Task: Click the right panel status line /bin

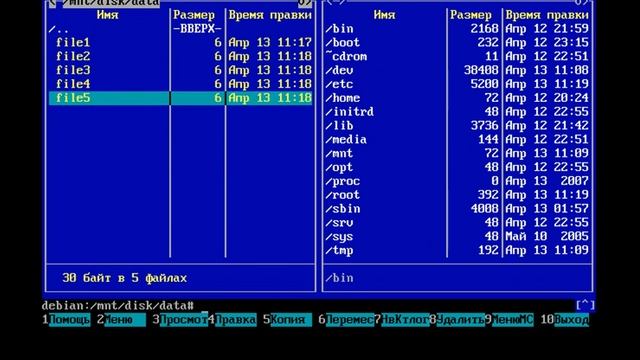Action: tap(340, 278)
